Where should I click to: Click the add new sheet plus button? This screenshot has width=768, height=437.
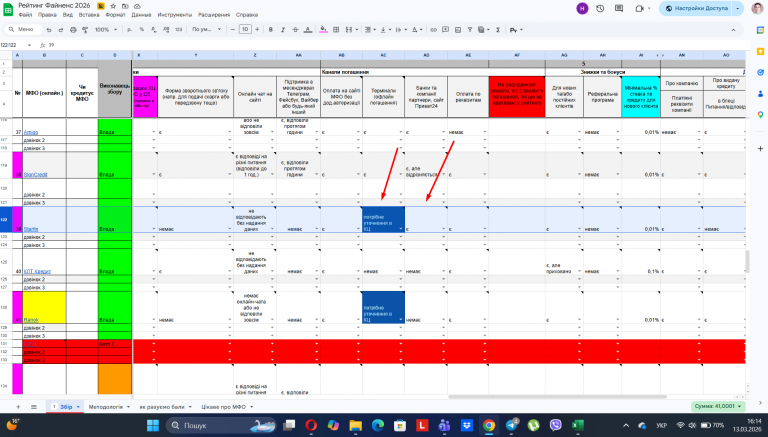click(x=20, y=407)
